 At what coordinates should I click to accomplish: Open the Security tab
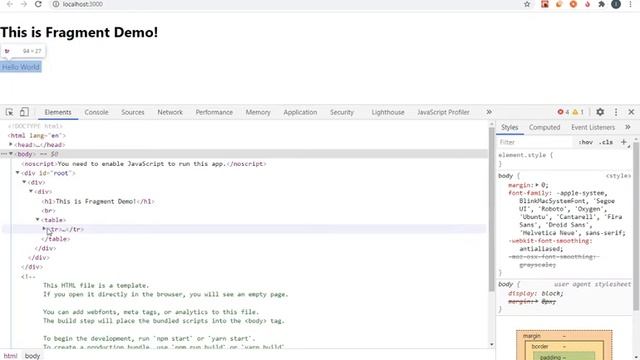[342, 112]
